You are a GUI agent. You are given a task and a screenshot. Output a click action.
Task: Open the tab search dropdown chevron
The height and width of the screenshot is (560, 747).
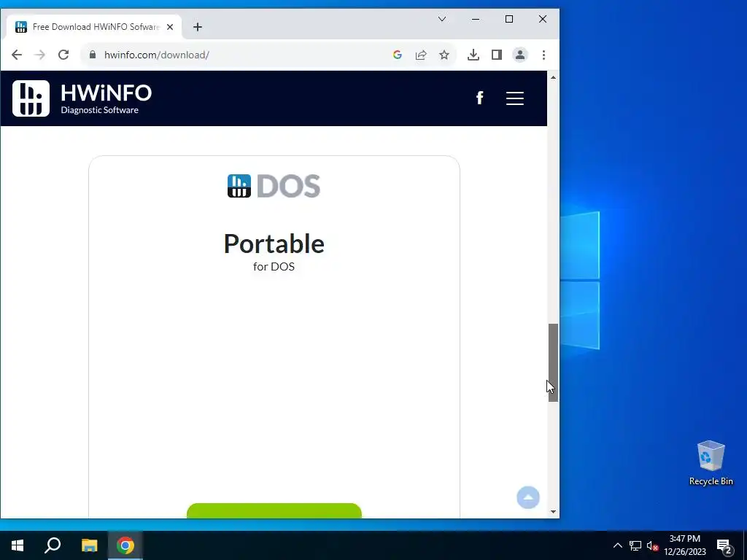(x=442, y=19)
